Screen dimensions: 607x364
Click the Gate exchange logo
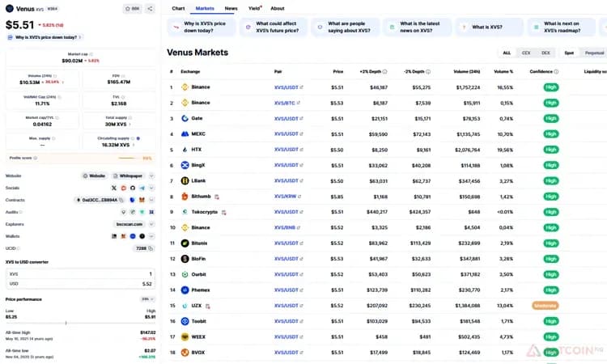[185, 118]
